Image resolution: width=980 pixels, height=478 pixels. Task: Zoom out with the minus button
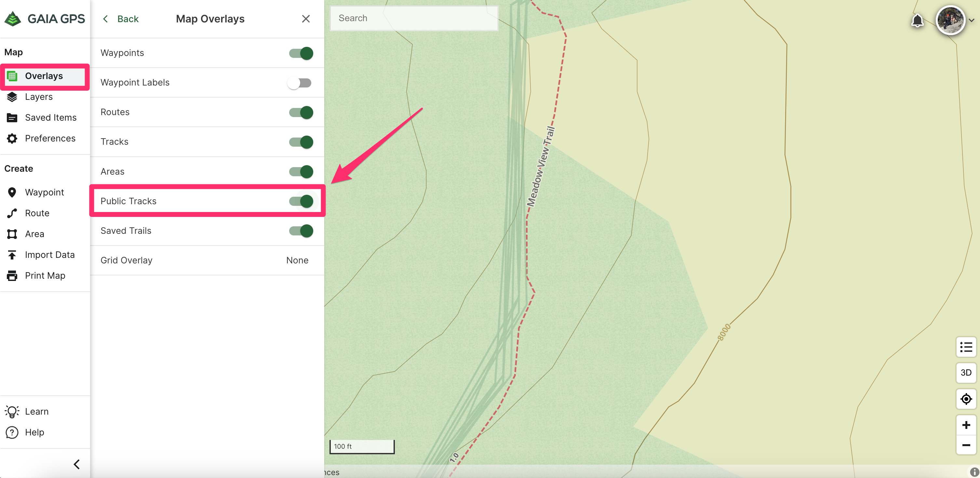point(966,445)
